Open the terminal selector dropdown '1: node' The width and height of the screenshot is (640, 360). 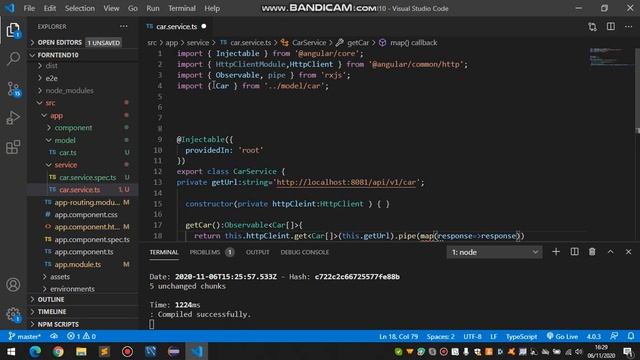494,252
